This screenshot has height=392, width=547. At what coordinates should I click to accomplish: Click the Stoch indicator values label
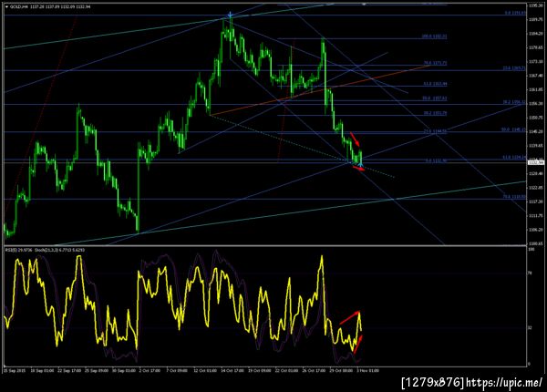(59, 250)
